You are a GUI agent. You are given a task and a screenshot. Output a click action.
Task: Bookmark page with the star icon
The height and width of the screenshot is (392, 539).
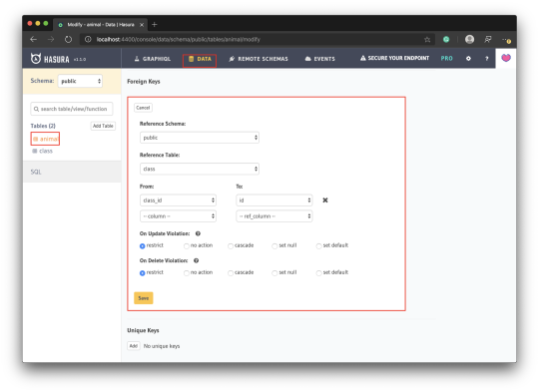click(427, 40)
